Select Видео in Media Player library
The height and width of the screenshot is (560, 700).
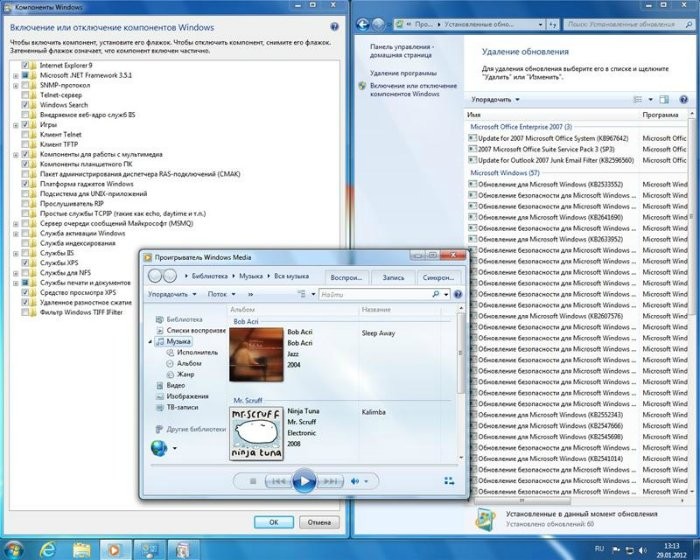point(175,385)
